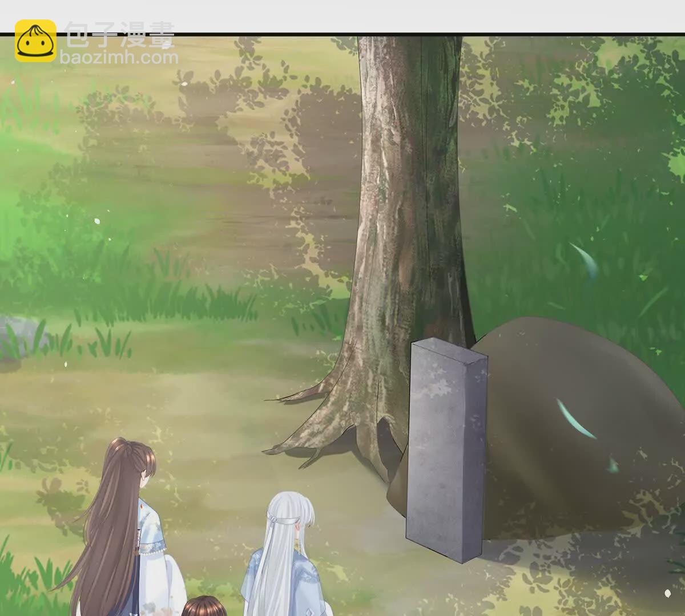Click the gray top margin bar

(x=342, y=15)
